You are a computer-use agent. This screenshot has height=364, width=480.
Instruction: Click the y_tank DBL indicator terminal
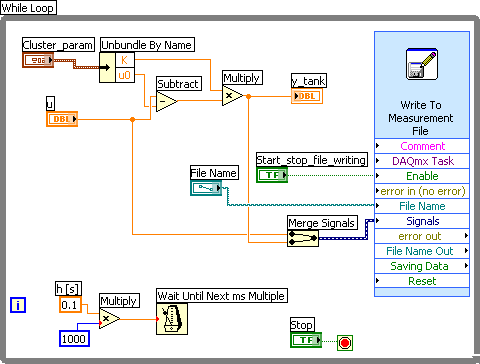307,96
